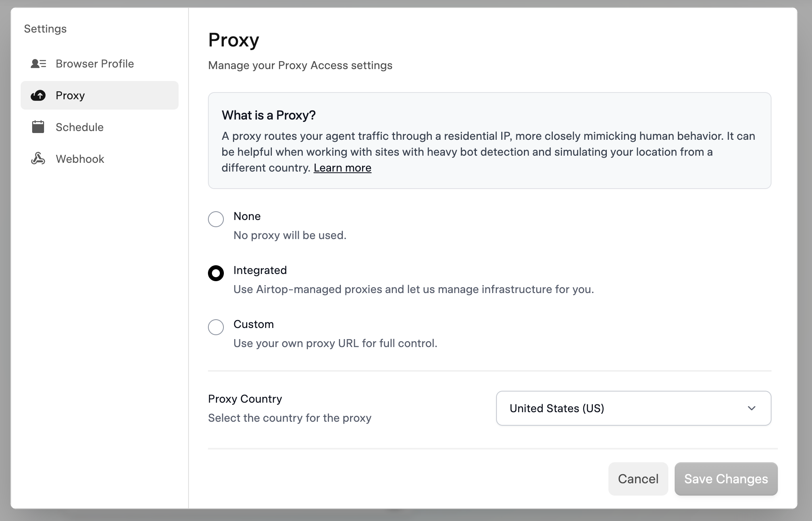The image size is (812, 521).
Task: Click the Learn more link
Action: [x=343, y=168]
